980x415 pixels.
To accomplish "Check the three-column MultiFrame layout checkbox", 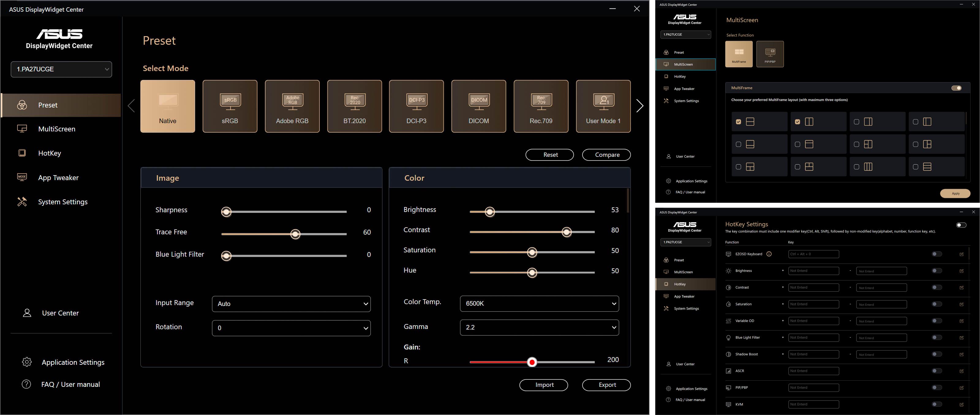I will point(856,167).
